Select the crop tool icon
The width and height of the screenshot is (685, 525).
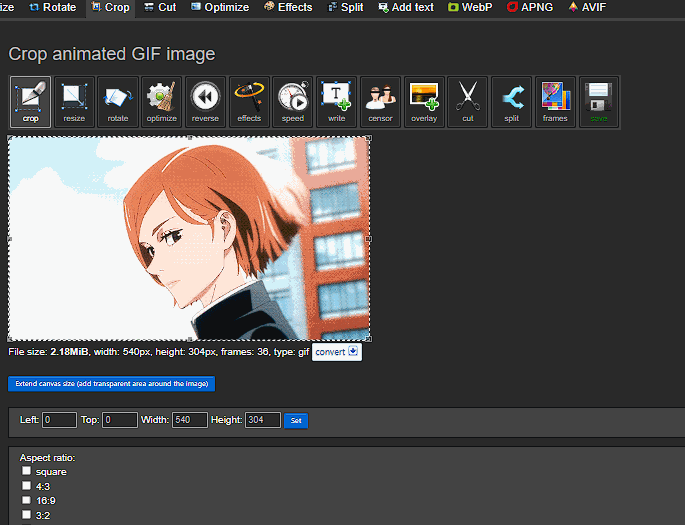pos(31,102)
